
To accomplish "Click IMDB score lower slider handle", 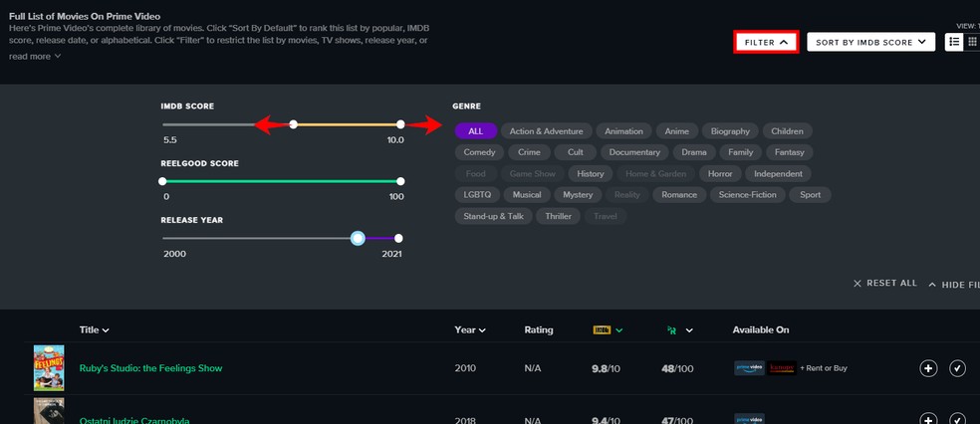I will [293, 124].
